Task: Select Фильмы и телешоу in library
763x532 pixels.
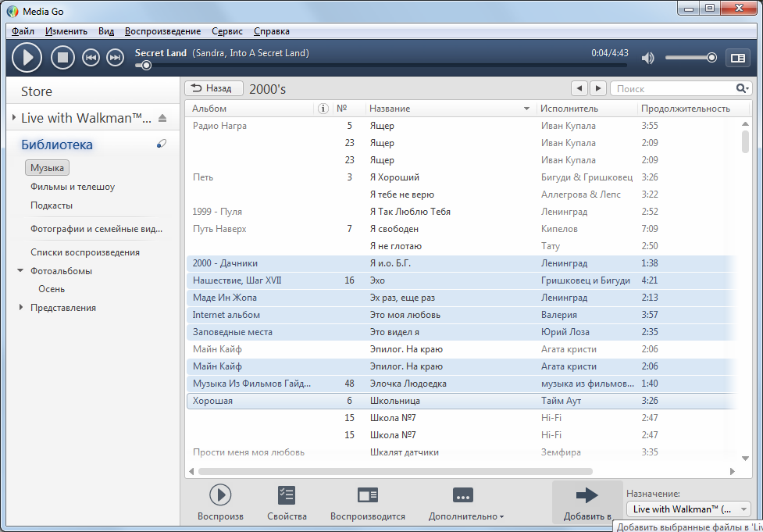Action: tap(73, 187)
